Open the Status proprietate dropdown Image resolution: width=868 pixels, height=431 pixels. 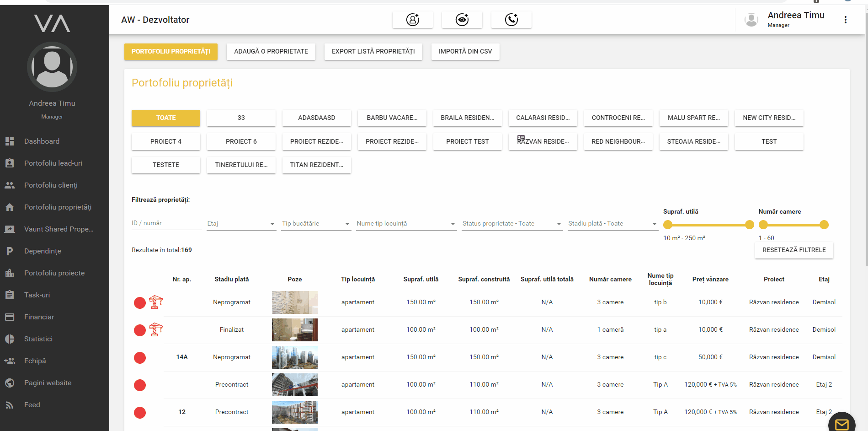512,224
